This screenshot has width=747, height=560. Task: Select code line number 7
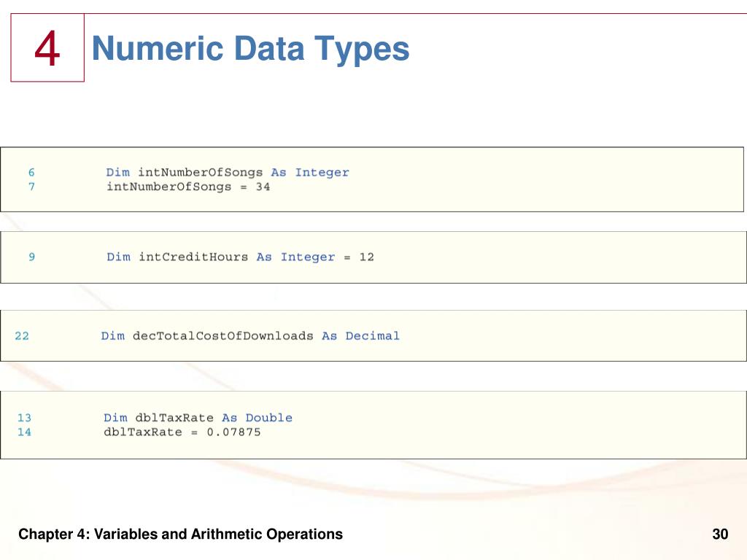click(31, 187)
